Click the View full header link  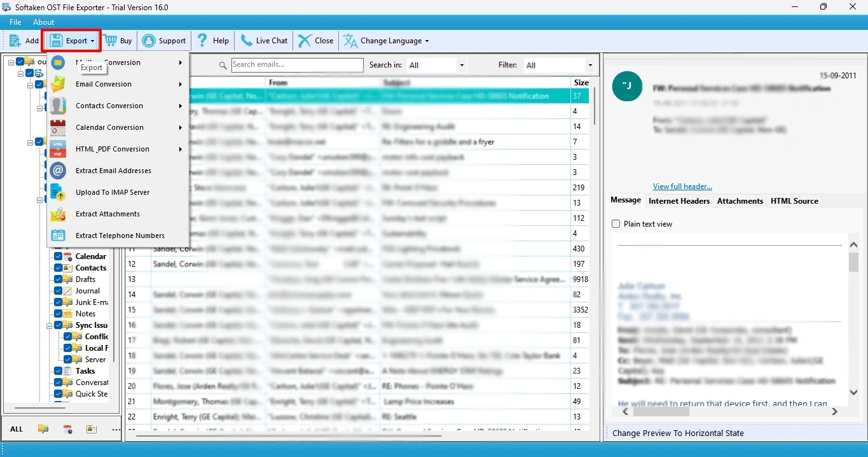tap(682, 186)
